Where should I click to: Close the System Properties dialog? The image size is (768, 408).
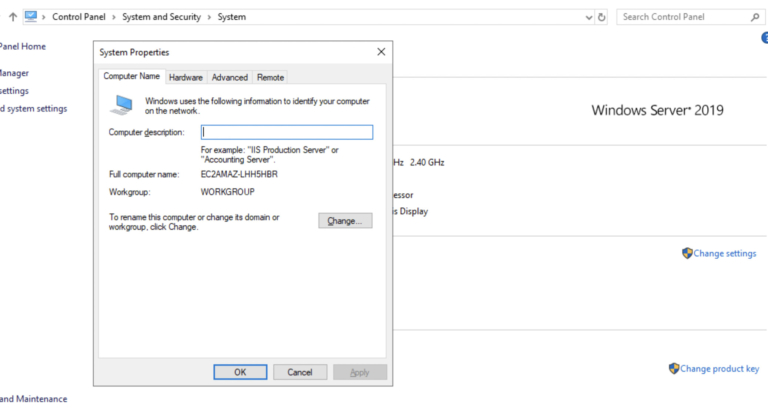pos(381,52)
